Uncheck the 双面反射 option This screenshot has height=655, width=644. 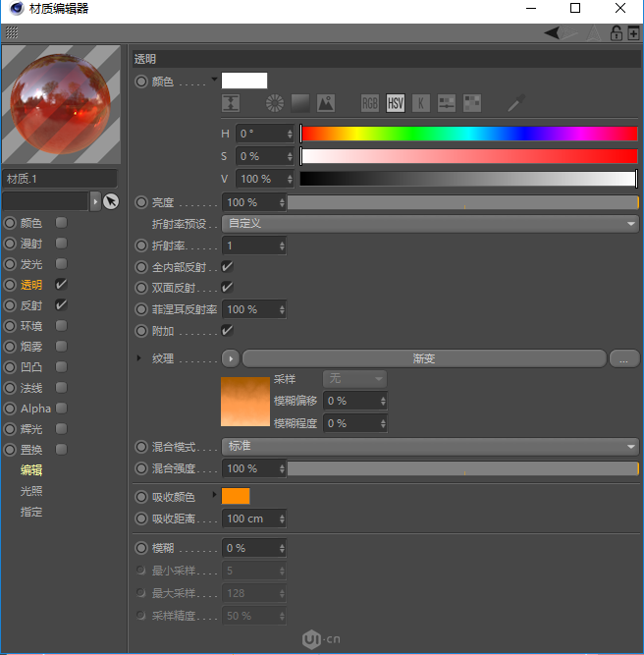click(x=227, y=288)
